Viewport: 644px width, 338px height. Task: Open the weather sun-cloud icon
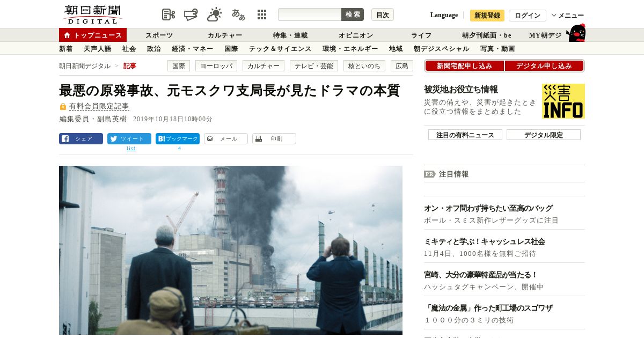(215, 14)
